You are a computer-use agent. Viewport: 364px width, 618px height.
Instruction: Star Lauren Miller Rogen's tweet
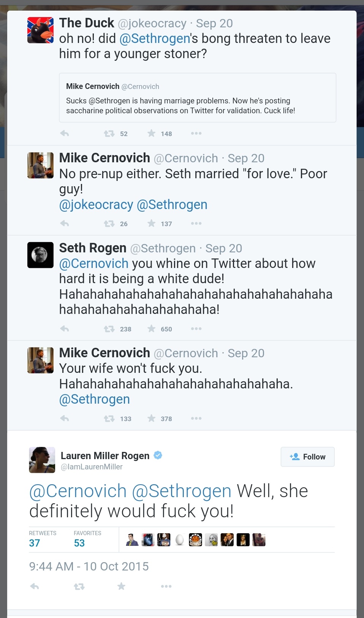121,586
